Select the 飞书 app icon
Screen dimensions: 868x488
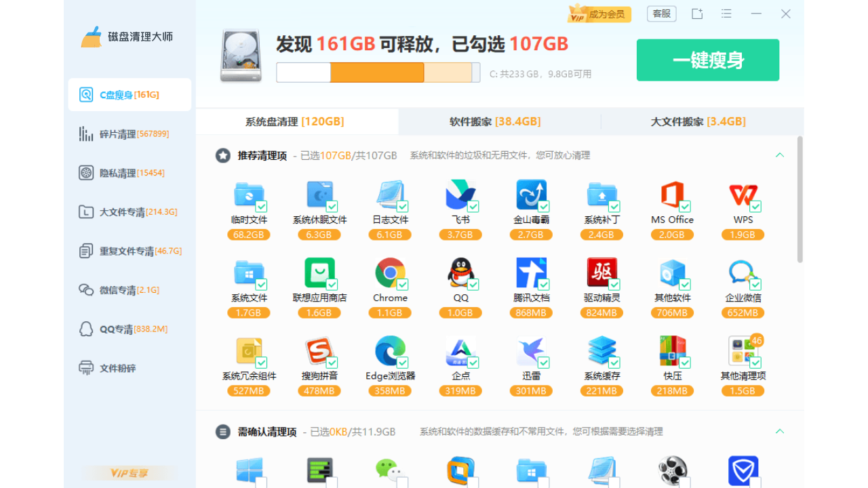point(460,195)
